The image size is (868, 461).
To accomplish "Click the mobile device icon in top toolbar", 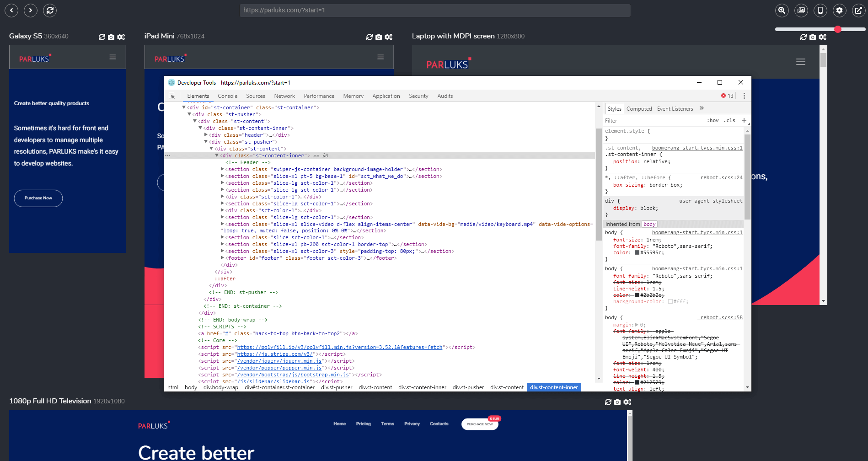I will tap(820, 10).
